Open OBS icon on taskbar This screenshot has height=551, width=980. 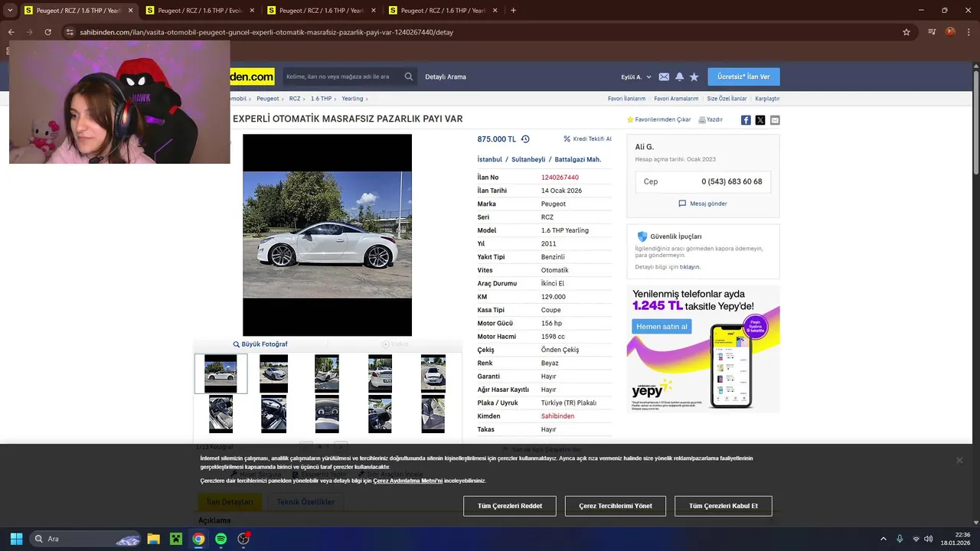(243, 539)
